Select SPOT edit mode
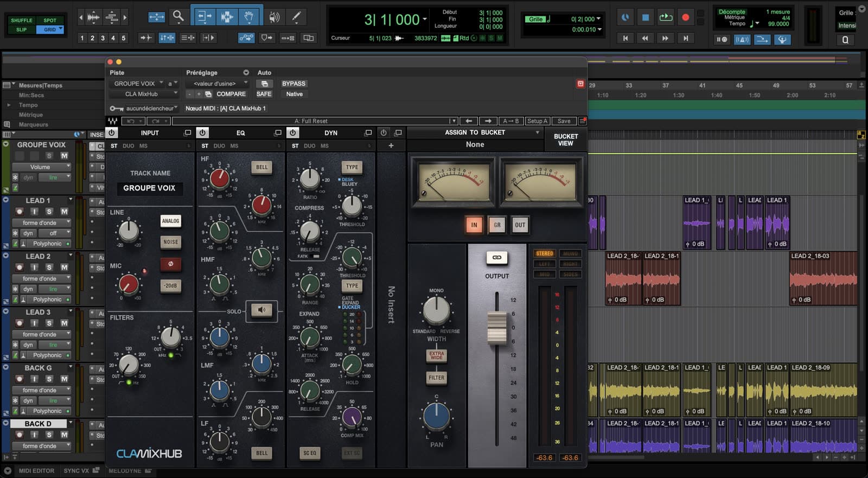This screenshot has width=868, height=478. (50, 20)
